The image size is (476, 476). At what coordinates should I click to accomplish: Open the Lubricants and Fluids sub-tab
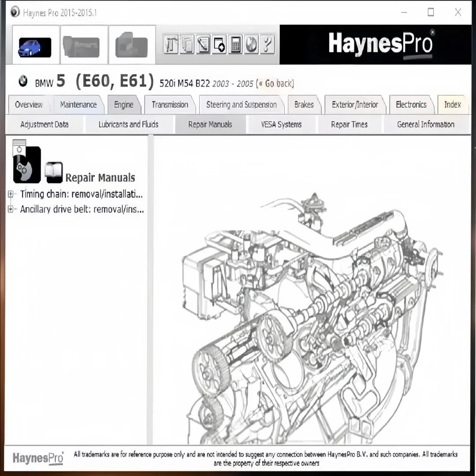tap(128, 124)
